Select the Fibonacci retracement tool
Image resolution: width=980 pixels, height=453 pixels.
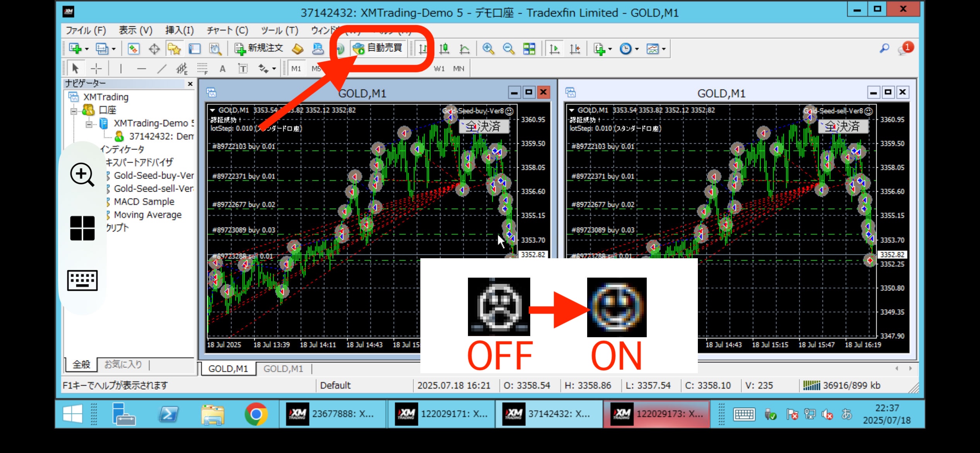pyautogui.click(x=202, y=69)
